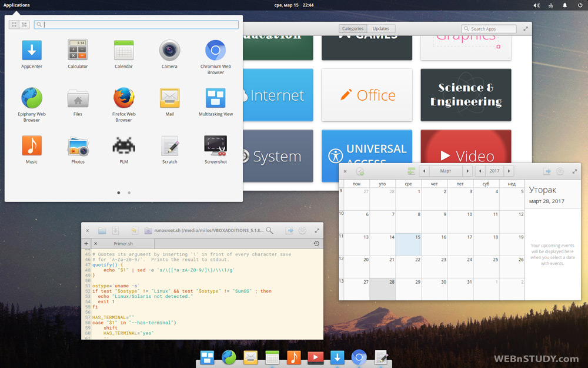This screenshot has width=588, height=368.
Task: Open AppCenter from the launcher grid
Action: [x=32, y=50]
